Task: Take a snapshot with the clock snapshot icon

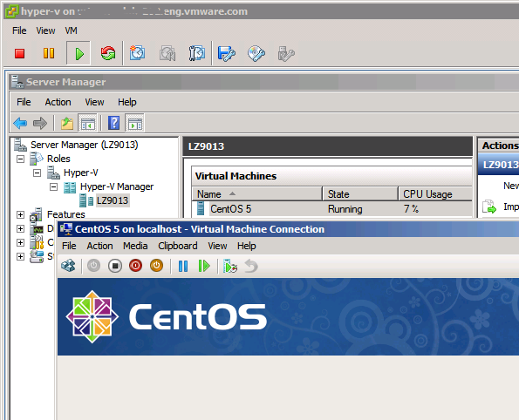Action: (137, 53)
